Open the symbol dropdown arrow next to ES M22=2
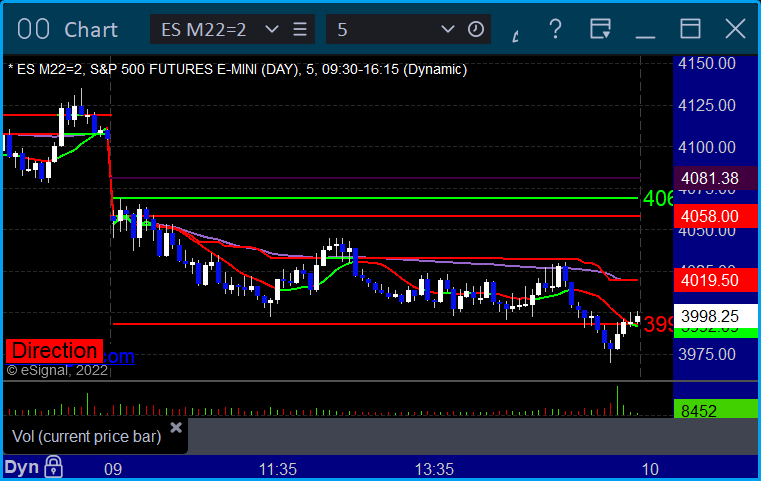761x481 pixels. pyautogui.click(x=272, y=29)
